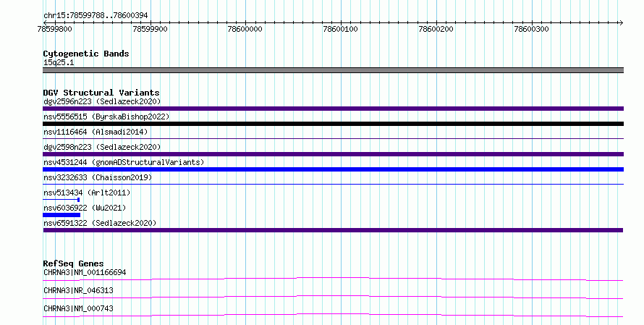Click the thin blue line for nsv3232633
644x325 pixels.
coord(333,185)
